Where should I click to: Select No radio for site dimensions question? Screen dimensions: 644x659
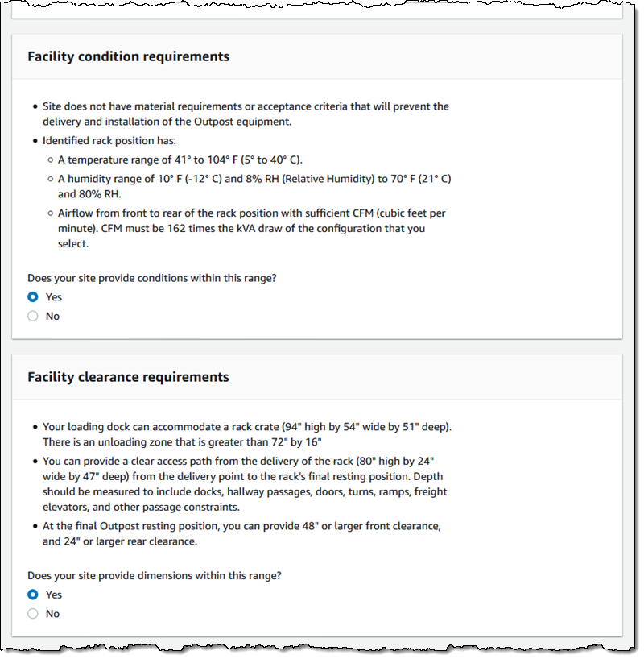(x=33, y=614)
